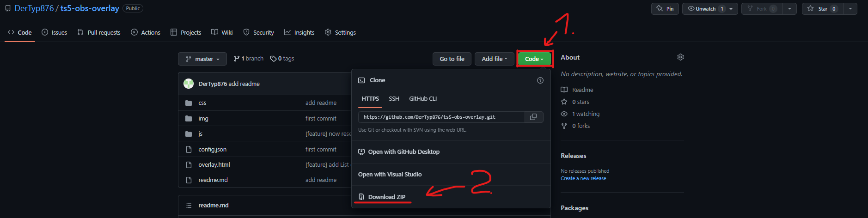Click the js folder icon
The image size is (868, 218).
coord(189,134)
